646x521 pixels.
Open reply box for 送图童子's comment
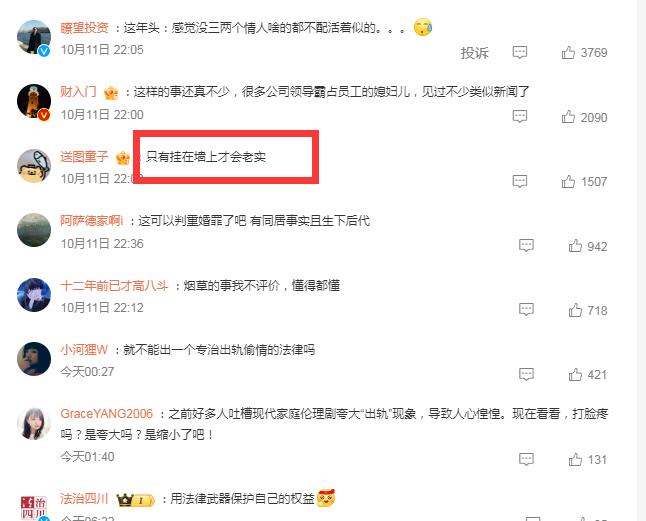[520, 181]
